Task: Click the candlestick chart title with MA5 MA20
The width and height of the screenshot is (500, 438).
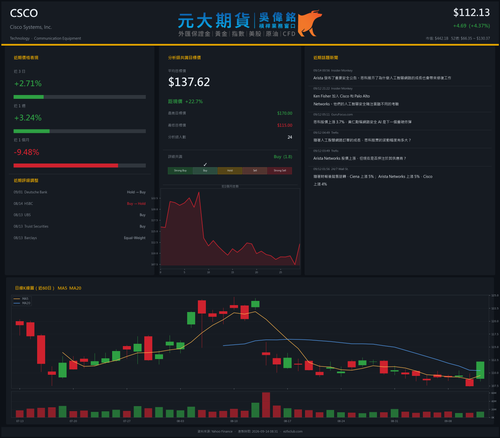Action: tap(48, 288)
